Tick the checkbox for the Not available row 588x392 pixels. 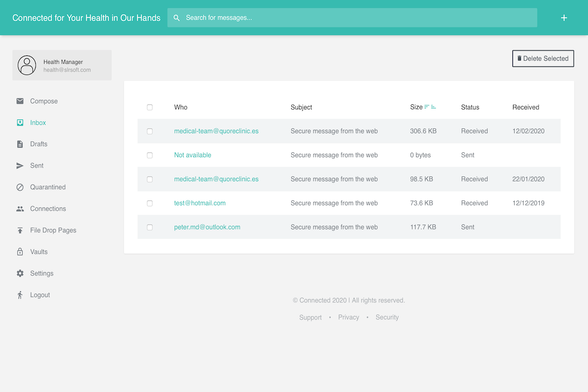click(x=150, y=155)
